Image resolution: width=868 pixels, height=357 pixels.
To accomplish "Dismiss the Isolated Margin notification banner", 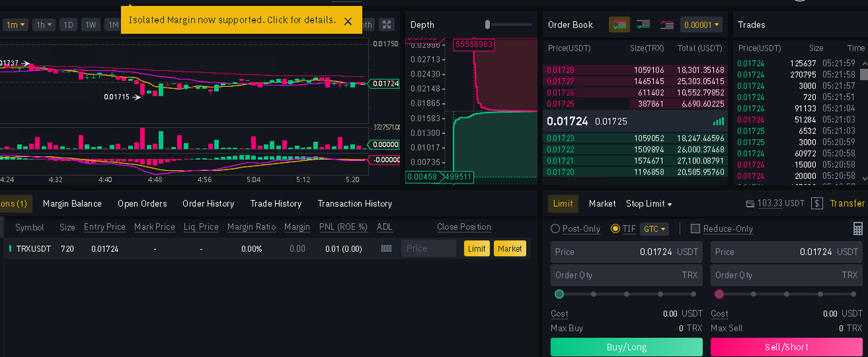I will [x=348, y=21].
